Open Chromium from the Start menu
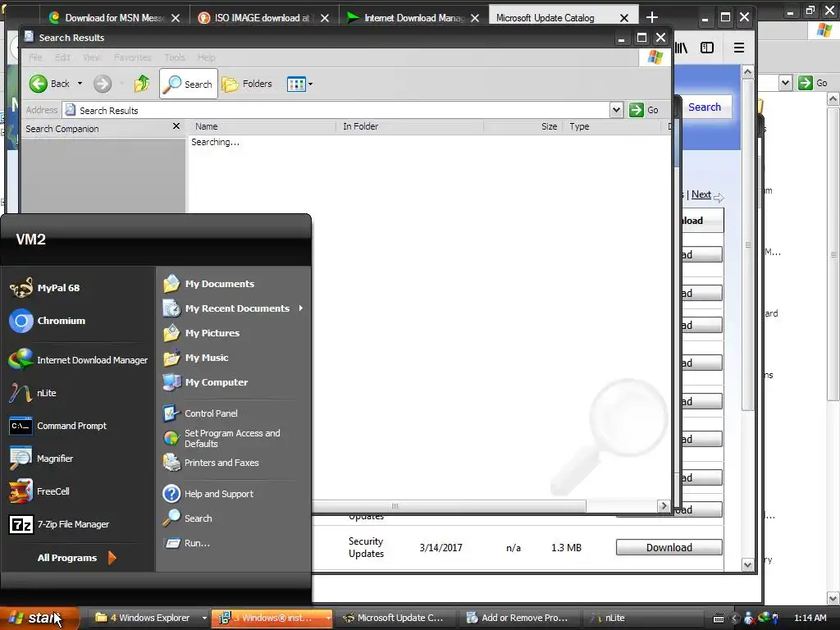Image resolution: width=840 pixels, height=630 pixels. tap(48, 321)
